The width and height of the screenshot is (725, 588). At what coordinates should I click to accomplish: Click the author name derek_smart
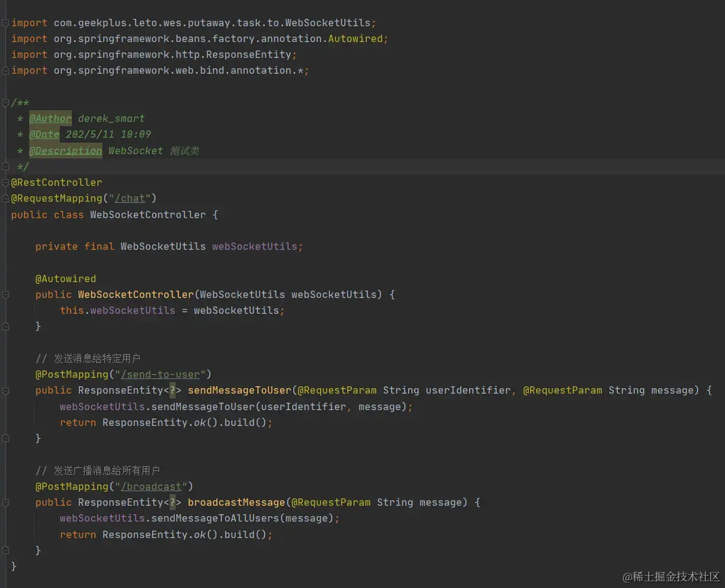[x=112, y=119]
